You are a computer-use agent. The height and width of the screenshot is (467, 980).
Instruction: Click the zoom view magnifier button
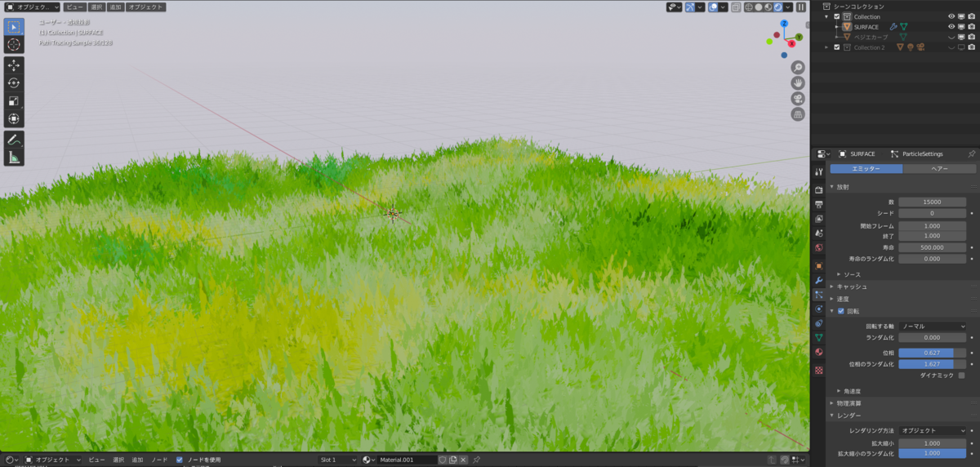pyautogui.click(x=798, y=68)
